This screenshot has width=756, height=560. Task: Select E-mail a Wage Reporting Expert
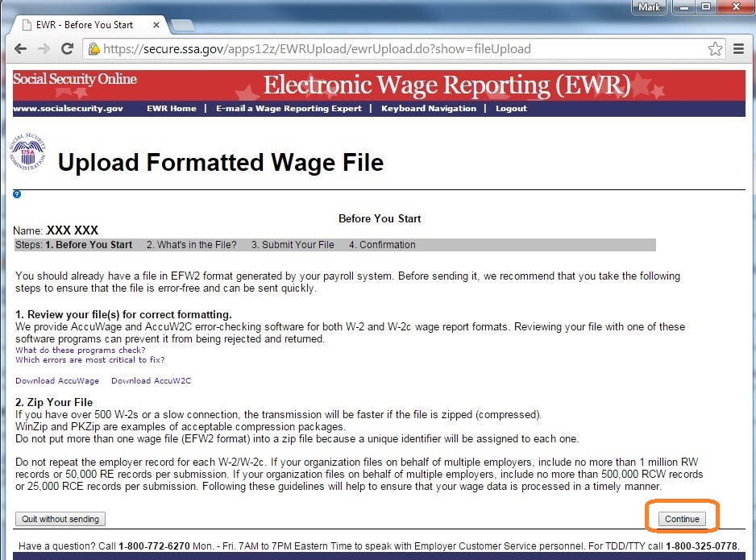pos(289,109)
